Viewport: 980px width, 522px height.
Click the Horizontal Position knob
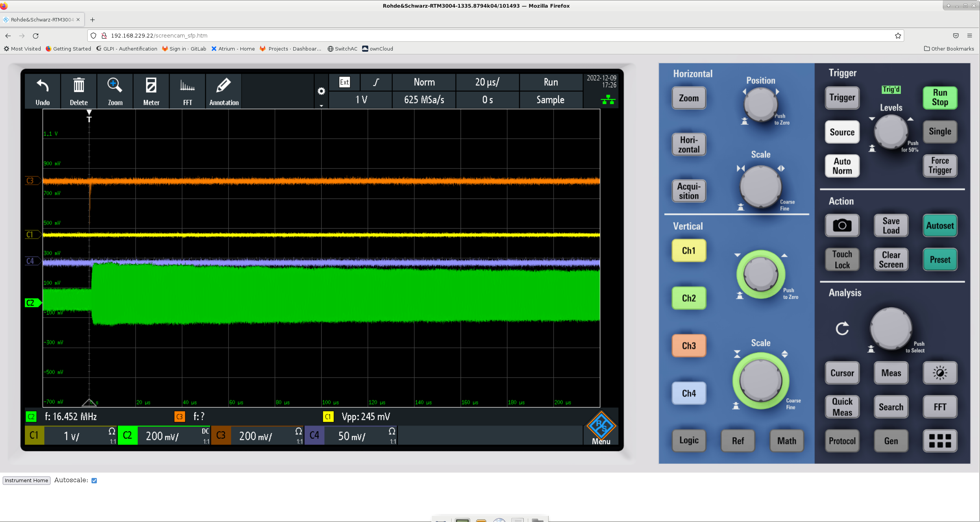(x=760, y=104)
